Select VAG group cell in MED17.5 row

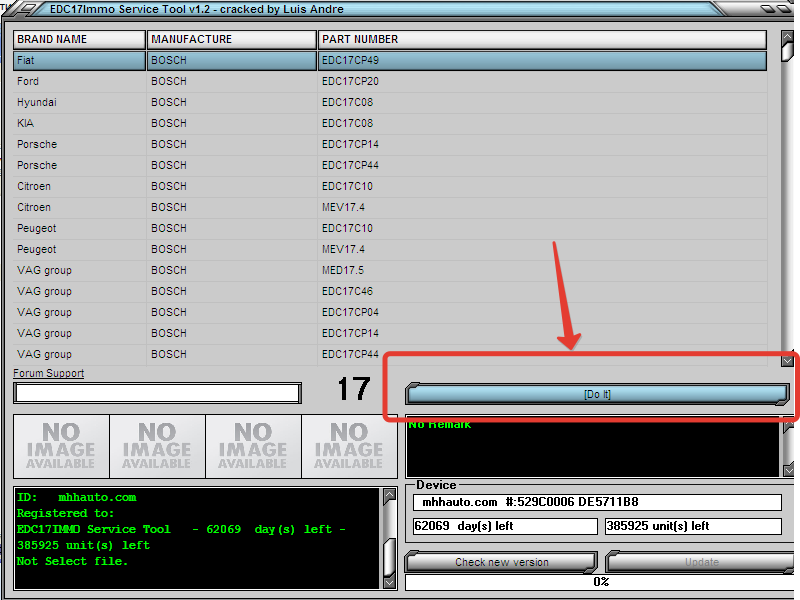(x=79, y=270)
